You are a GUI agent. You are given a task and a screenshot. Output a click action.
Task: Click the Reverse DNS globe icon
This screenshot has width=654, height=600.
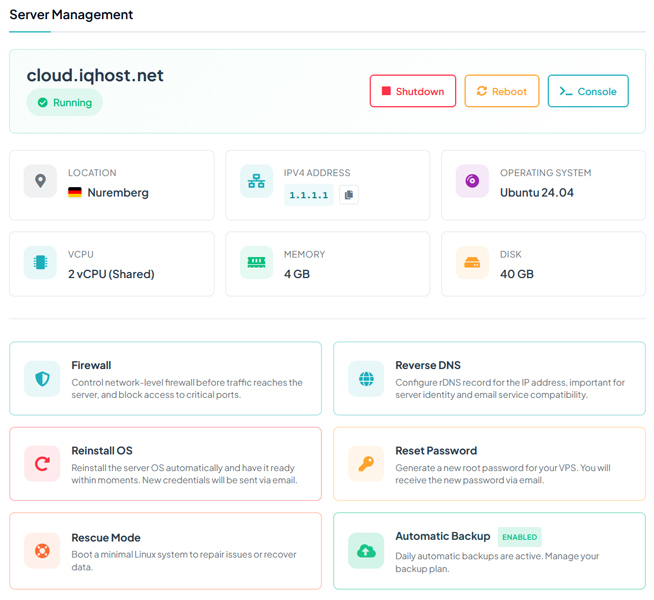[365, 379]
